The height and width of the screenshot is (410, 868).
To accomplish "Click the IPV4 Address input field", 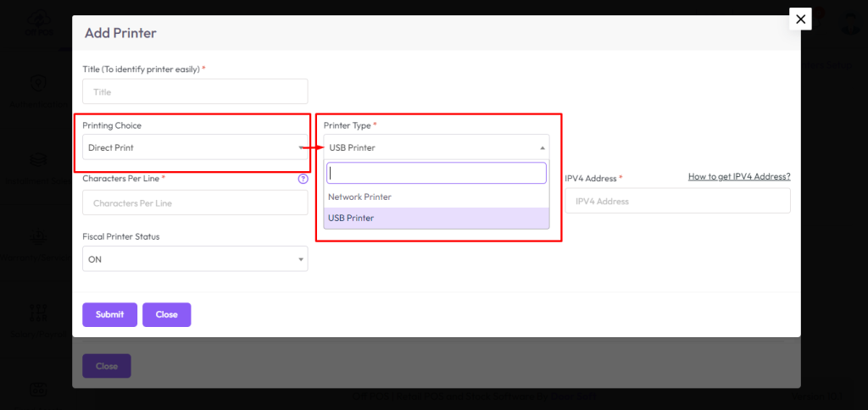I will [x=677, y=201].
